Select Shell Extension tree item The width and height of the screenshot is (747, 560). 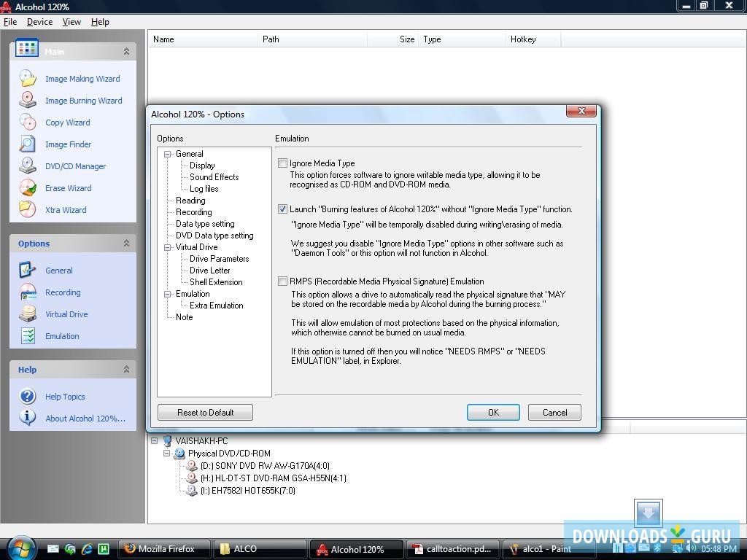point(216,282)
